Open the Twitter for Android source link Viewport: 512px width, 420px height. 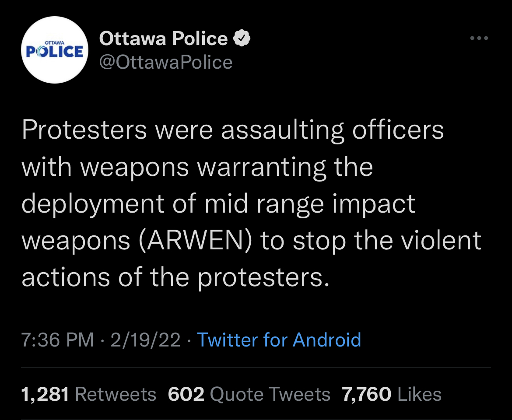tap(279, 340)
